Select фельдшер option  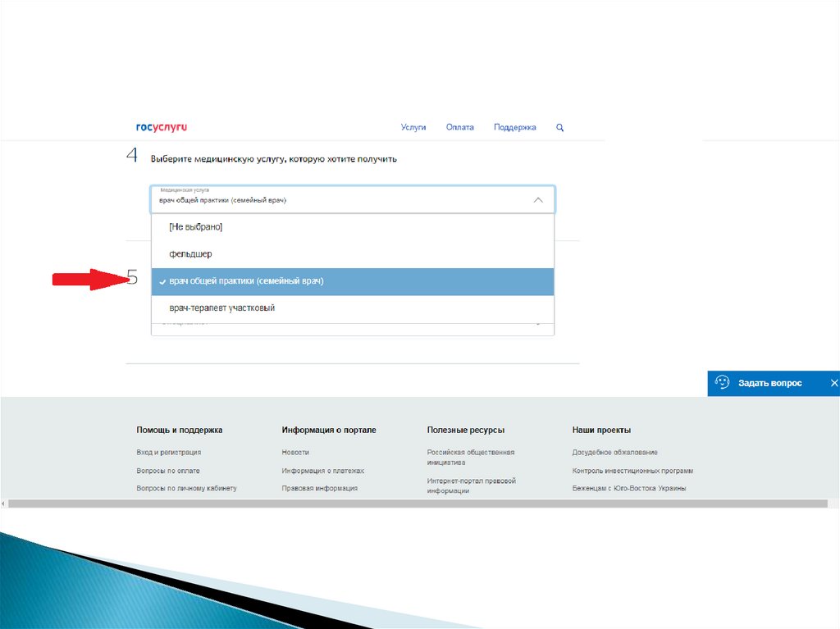pyautogui.click(x=353, y=254)
